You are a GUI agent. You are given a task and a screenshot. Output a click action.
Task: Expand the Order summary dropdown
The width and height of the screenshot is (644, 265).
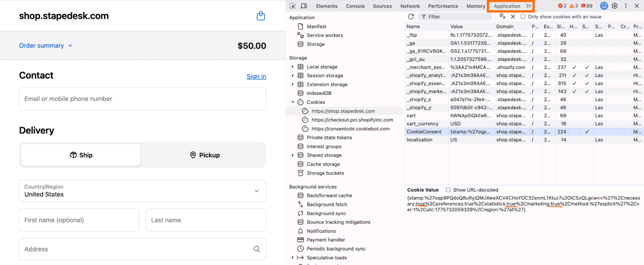(x=46, y=46)
